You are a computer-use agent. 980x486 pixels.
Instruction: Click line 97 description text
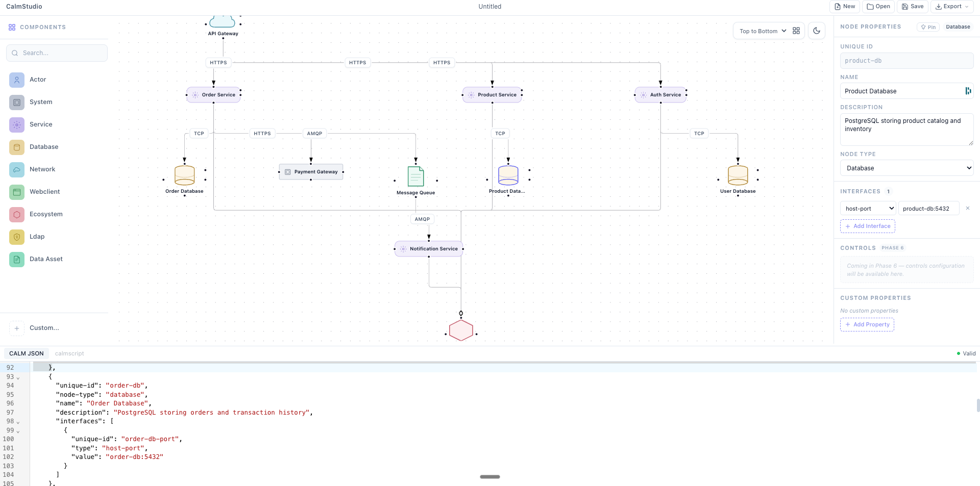tap(184, 413)
